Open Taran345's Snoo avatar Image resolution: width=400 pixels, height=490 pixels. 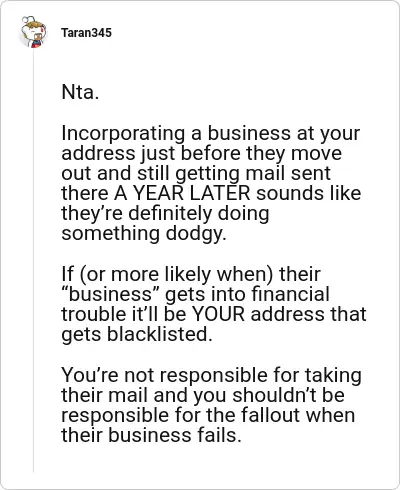(x=33, y=32)
